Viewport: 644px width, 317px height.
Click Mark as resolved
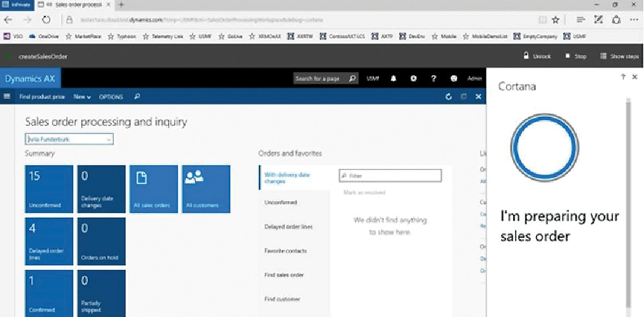coord(364,192)
